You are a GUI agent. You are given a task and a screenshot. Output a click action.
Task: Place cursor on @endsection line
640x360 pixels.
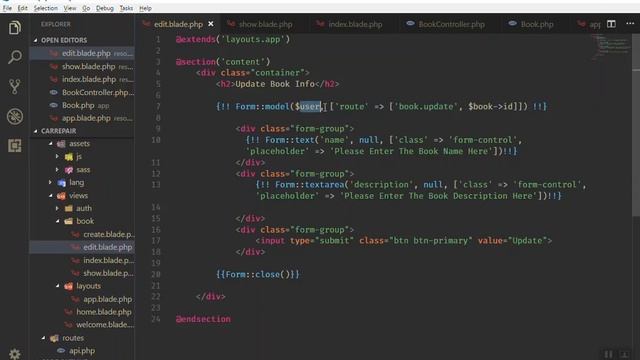point(203,319)
